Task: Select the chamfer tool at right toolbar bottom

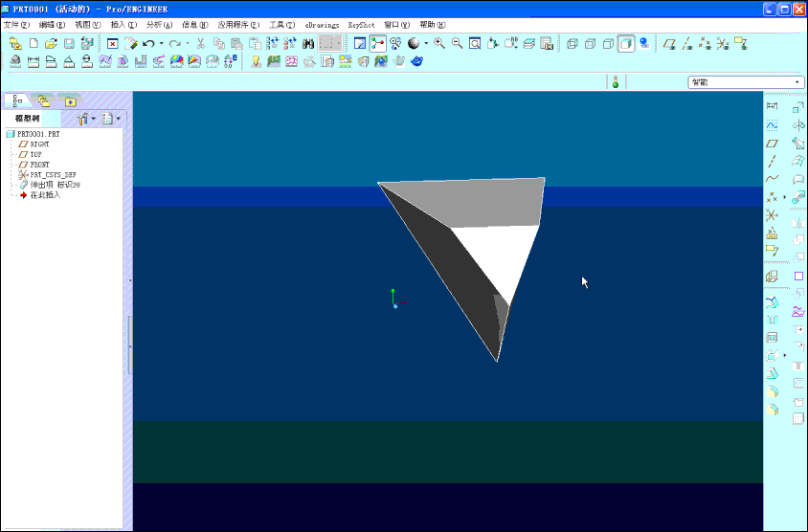Action: tap(772, 410)
